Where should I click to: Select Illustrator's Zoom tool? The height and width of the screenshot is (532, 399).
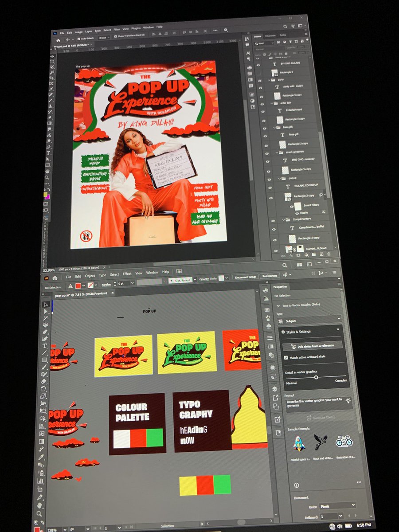[x=39, y=513]
